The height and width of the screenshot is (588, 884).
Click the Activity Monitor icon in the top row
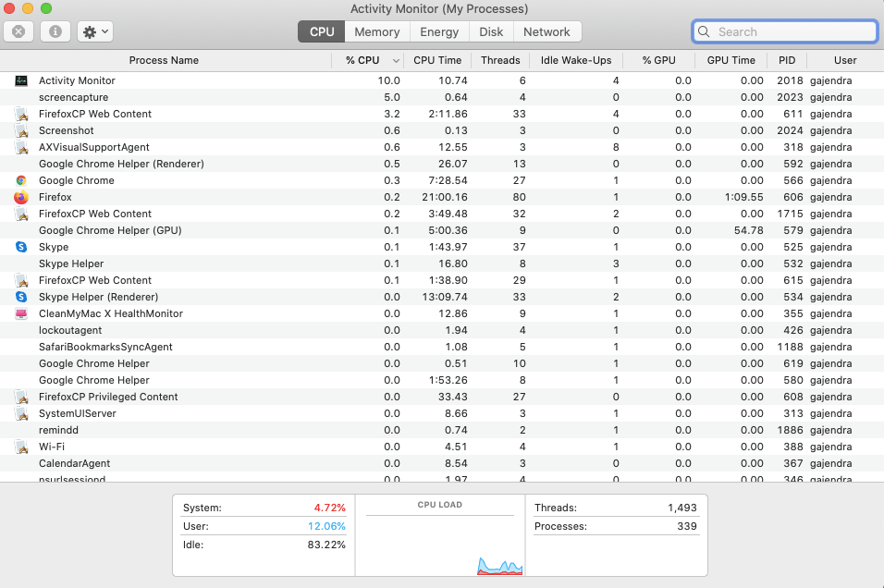(21, 80)
